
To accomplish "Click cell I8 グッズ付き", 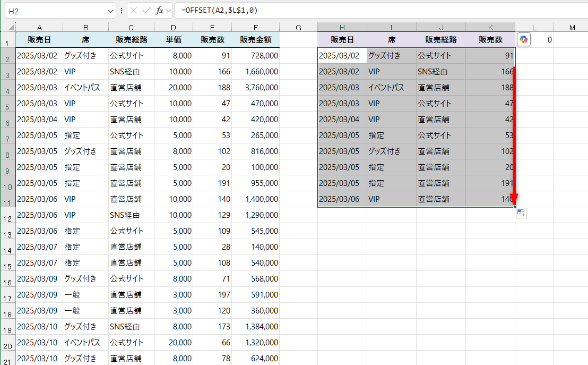I will 392,151.
